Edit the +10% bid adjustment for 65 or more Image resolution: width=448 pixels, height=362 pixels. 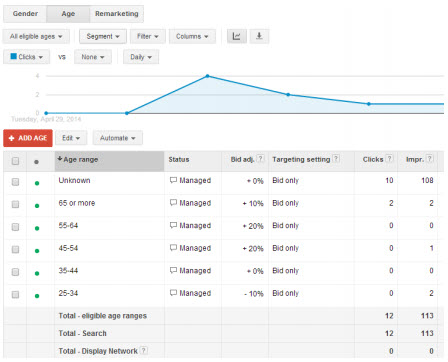point(253,203)
